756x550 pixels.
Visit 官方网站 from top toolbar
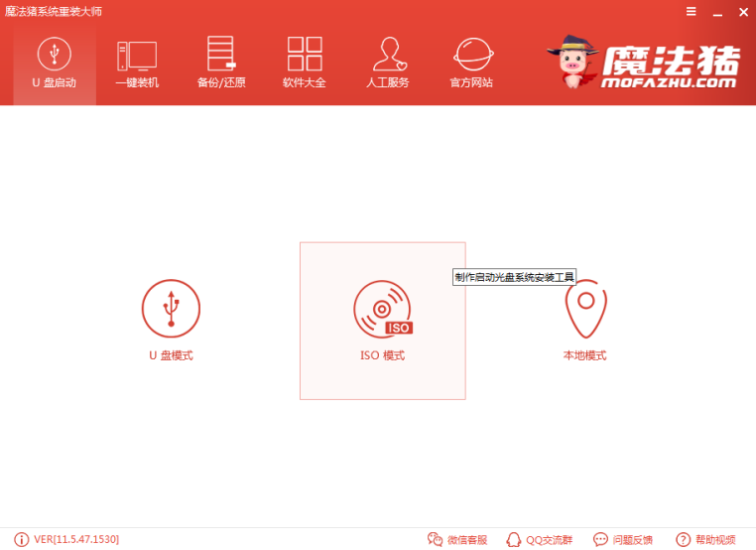click(471, 63)
